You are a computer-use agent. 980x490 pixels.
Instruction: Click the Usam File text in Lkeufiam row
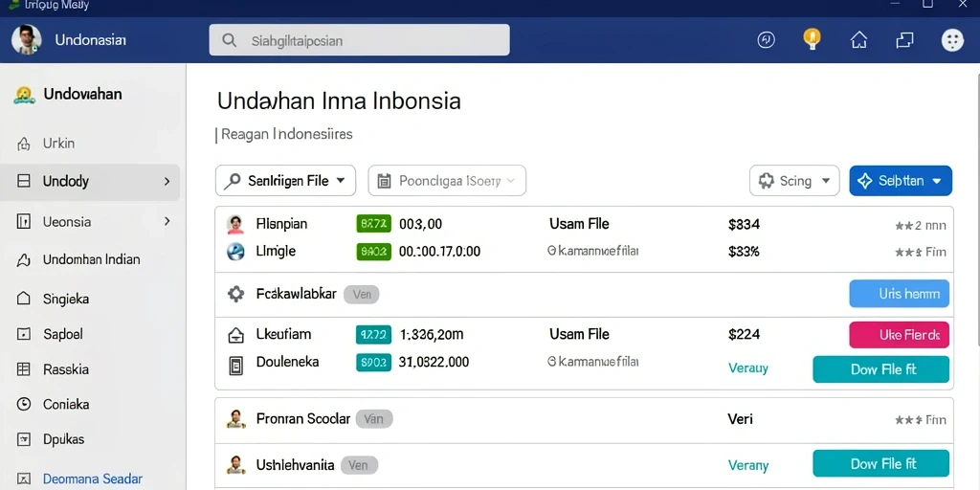[x=579, y=334]
